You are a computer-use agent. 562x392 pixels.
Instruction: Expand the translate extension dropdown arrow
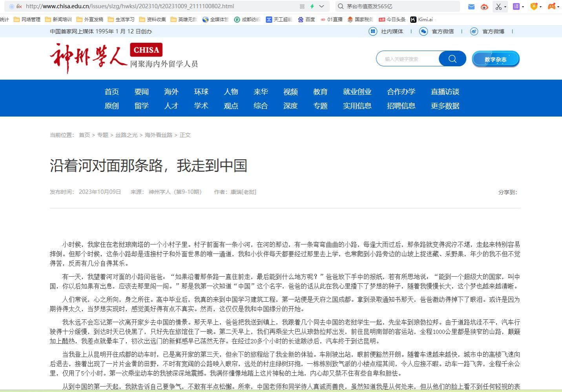[x=523, y=7]
